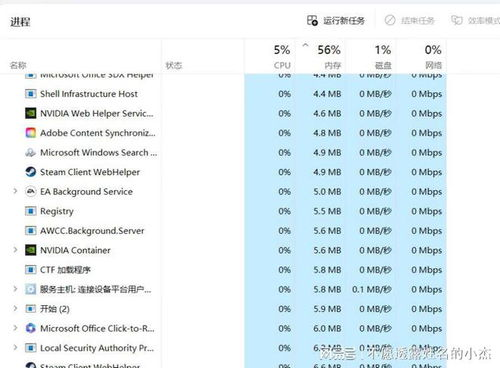Select the NVIDIA Container name
Screen dimensions: 500x368
tap(75, 250)
